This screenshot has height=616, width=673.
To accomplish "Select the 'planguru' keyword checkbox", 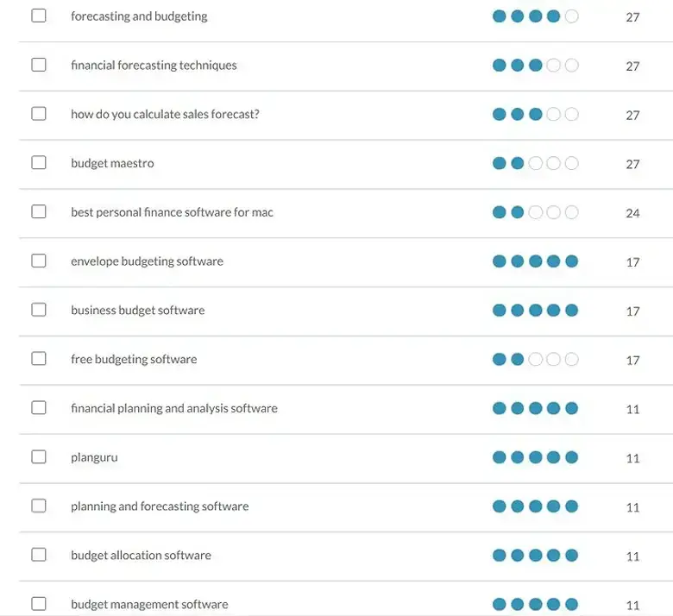I will (x=39, y=457).
